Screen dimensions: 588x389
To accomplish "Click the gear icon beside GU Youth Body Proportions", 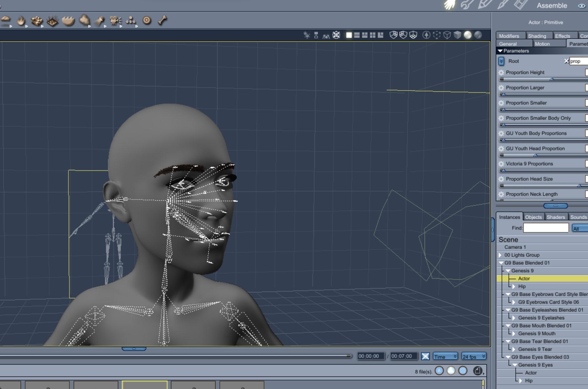I will coord(501,133).
